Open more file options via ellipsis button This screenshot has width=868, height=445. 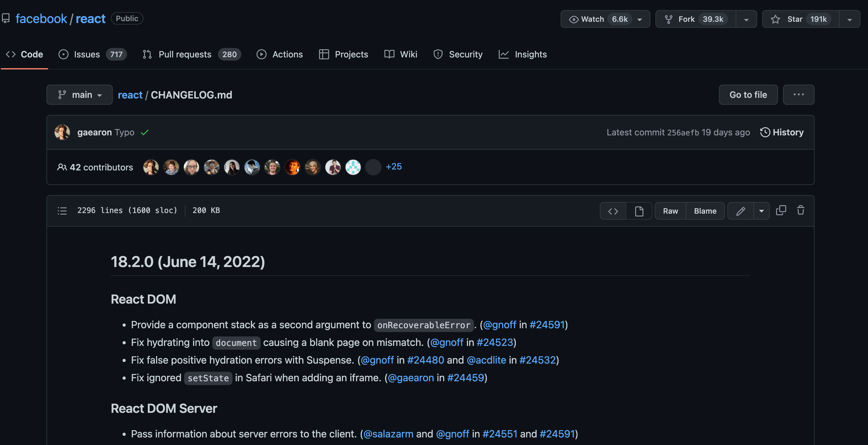tap(798, 95)
